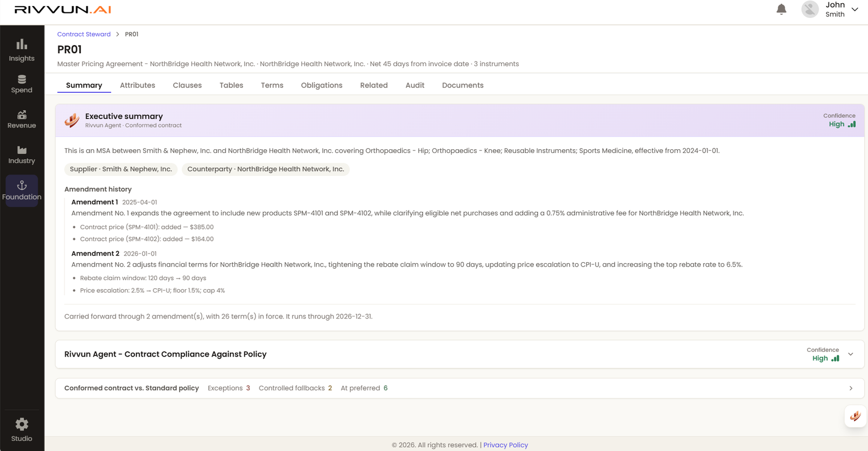The image size is (868, 451).
Task: Click the Price escalation bullet
Action: tap(152, 290)
